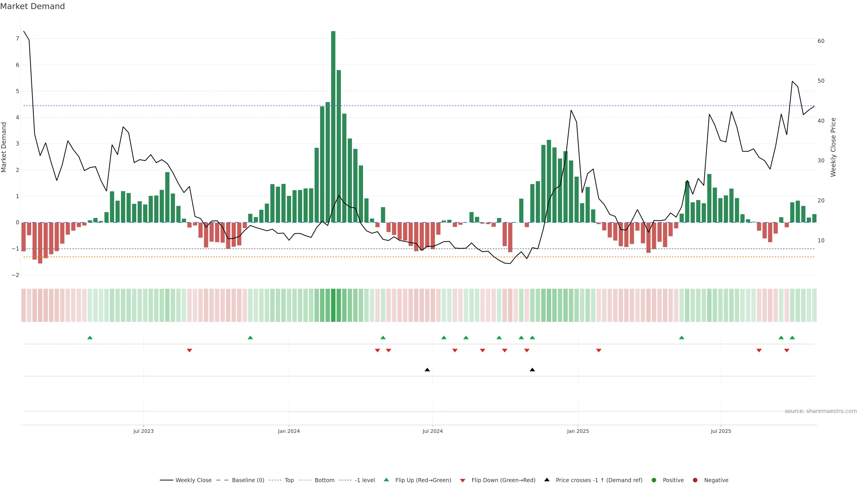Toggle the Top dotted line legend entry
The image size is (868, 488).
(x=289, y=480)
